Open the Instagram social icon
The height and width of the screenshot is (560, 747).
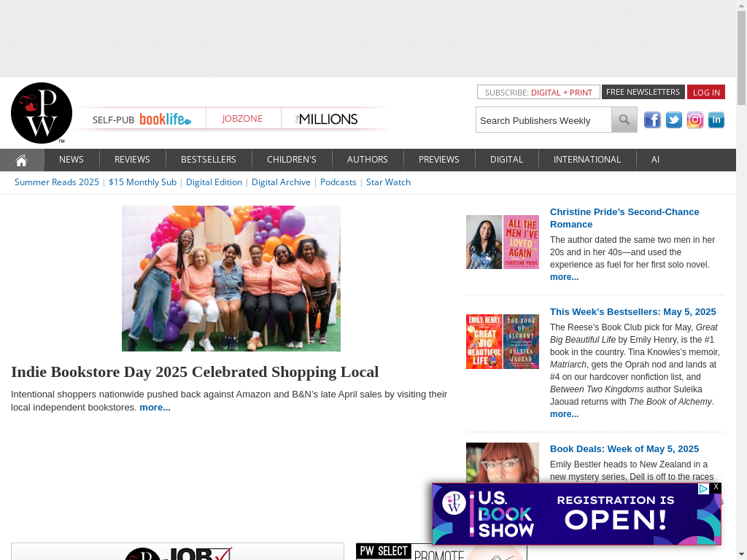(695, 120)
